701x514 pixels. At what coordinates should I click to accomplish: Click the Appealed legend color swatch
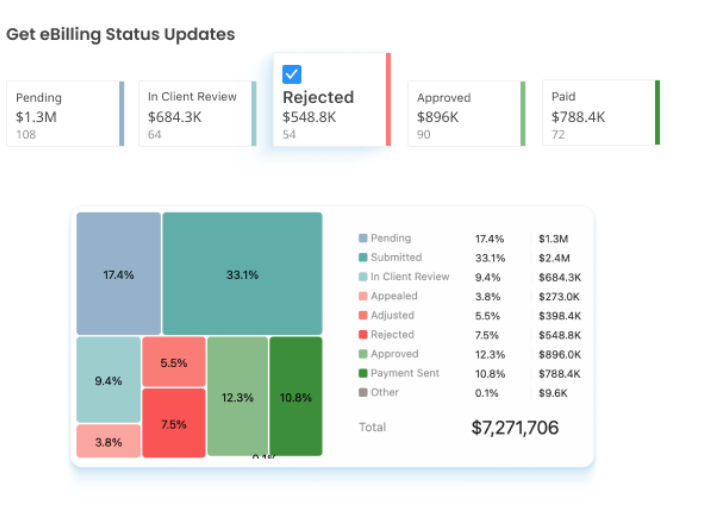coord(363,296)
